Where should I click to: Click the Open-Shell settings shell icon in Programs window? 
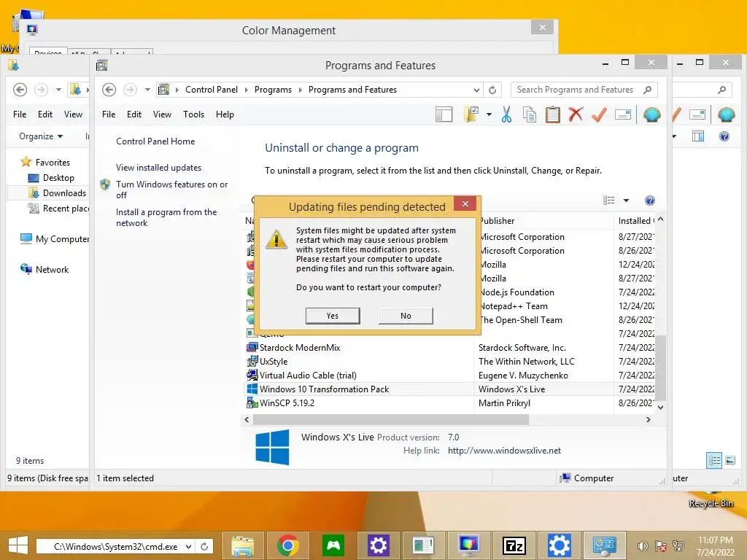(651, 114)
